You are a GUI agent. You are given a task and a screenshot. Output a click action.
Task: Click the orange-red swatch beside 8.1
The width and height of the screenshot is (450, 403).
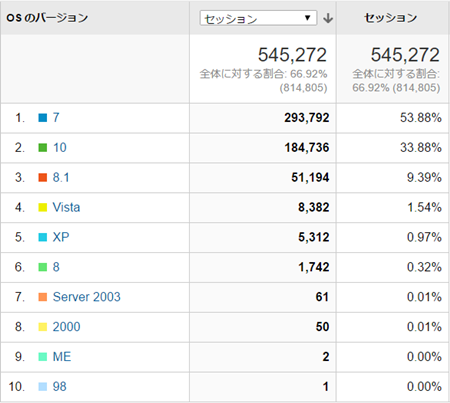pos(43,177)
